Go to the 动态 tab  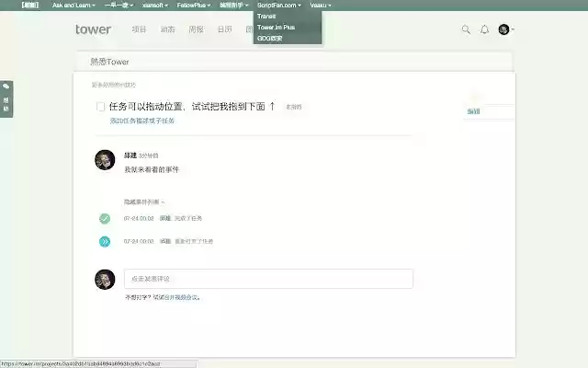(x=167, y=29)
